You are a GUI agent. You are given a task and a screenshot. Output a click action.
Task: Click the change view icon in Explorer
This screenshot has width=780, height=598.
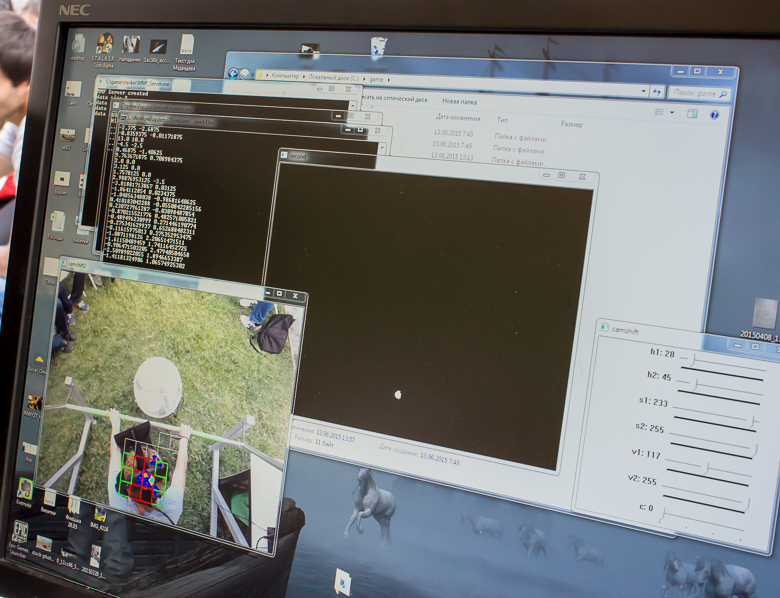(660, 112)
